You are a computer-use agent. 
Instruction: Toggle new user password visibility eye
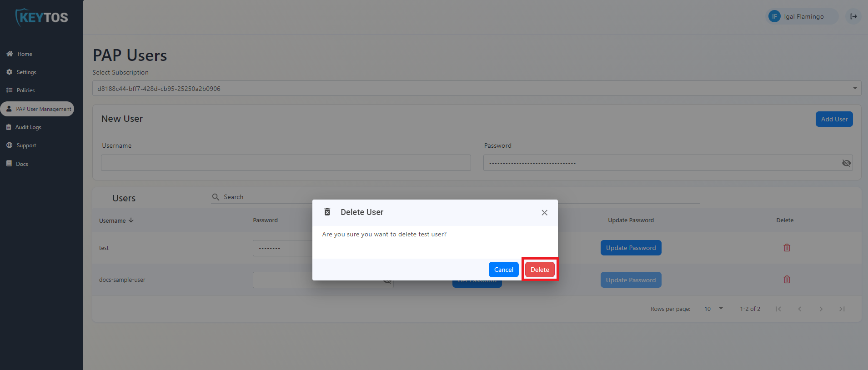pos(846,163)
